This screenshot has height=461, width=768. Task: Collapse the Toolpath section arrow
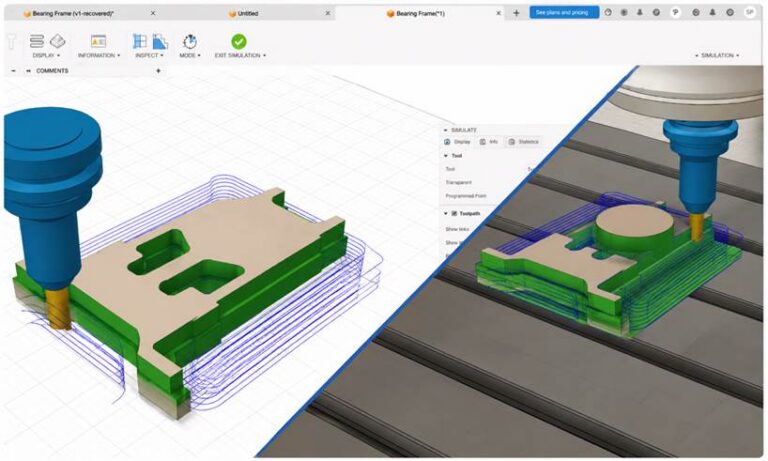coord(446,214)
